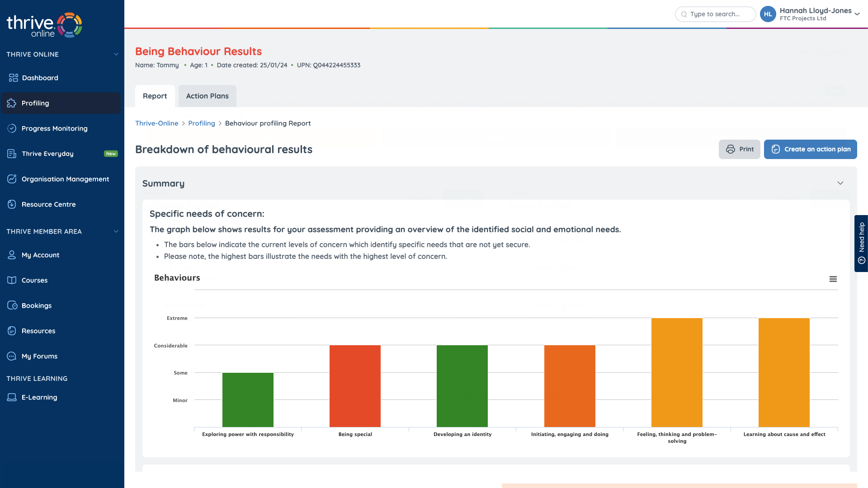The width and height of the screenshot is (868, 488).
Task: Expand the Summary section chevron
Action: click(x=840, y=183)
